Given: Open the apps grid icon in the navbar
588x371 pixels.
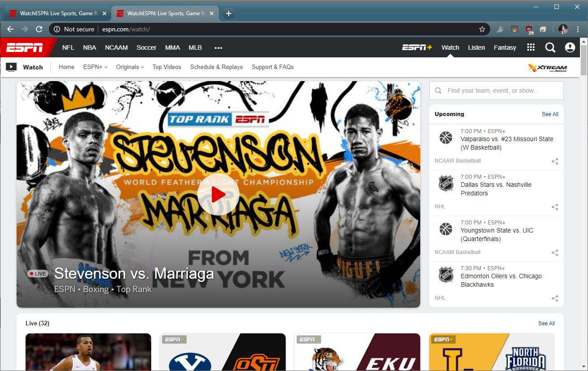Looking at the screenshot, I should tap(531, 47).
